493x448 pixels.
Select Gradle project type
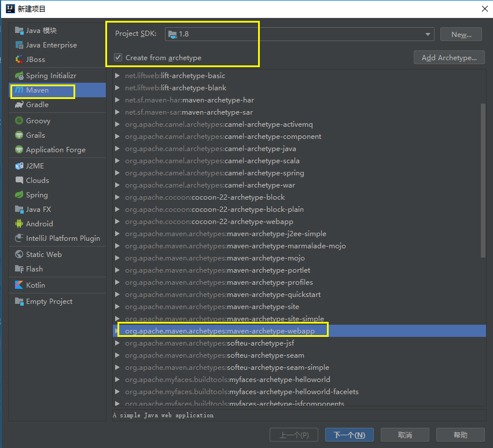pos(57,104)
